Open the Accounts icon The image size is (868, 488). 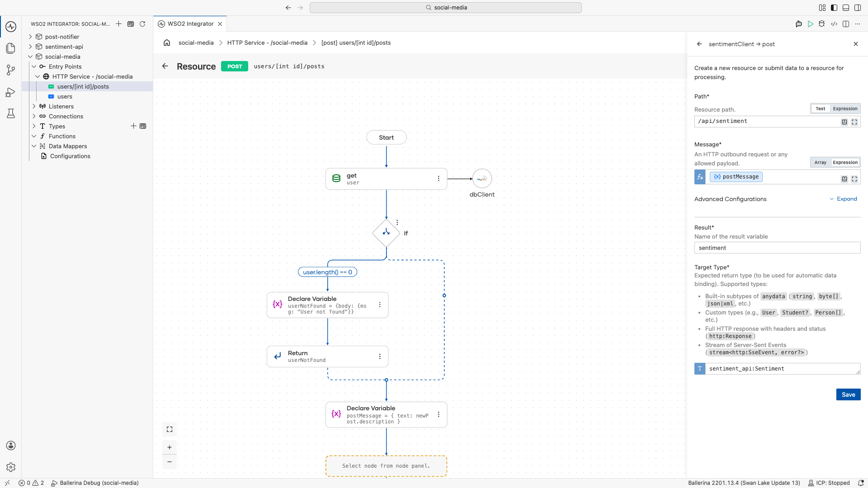(11, 446)
